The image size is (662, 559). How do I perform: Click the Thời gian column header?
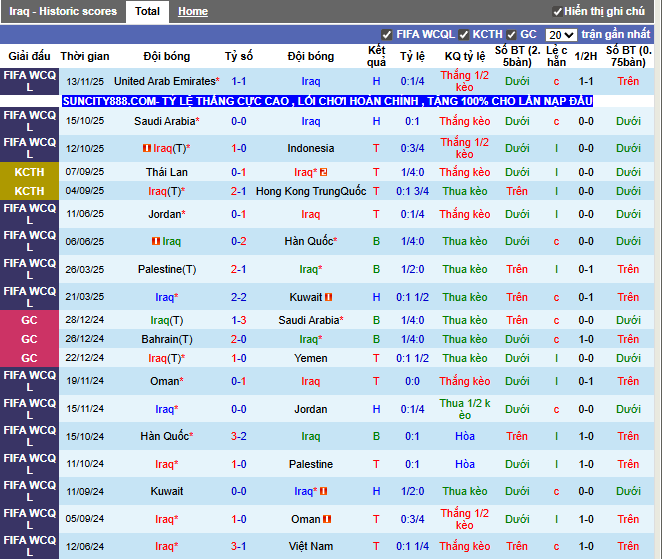[85, 56]
